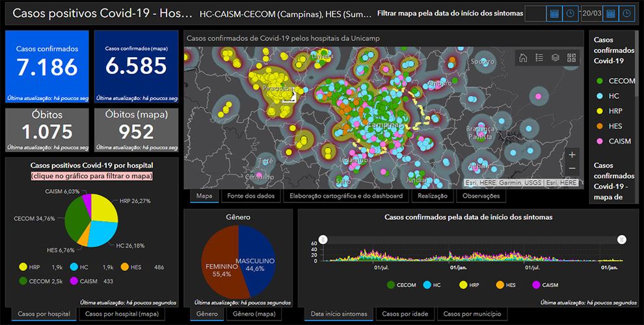Screen dimensions: 644x325
Task: Click the end time clock icon
Action: [626, 13]
